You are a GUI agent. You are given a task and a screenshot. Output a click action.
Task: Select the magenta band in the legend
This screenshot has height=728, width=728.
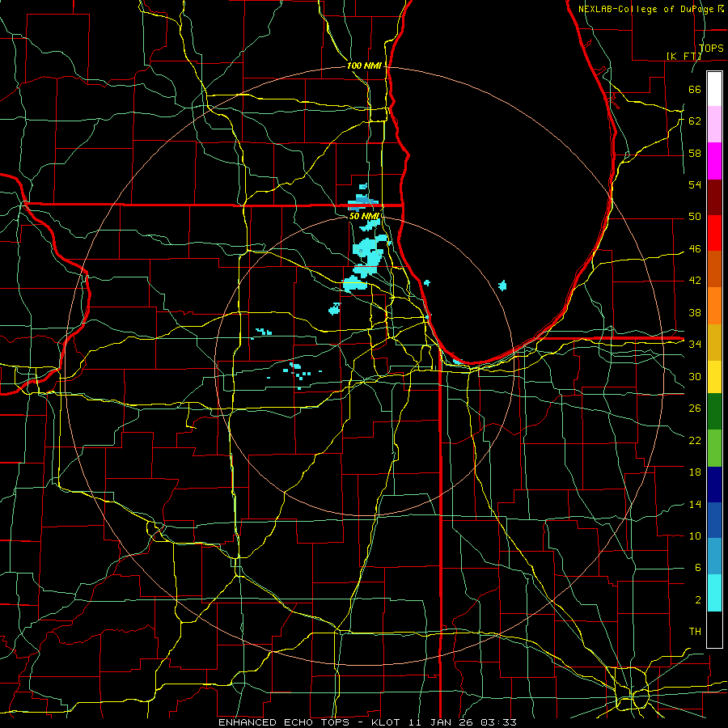pos(714,161)
